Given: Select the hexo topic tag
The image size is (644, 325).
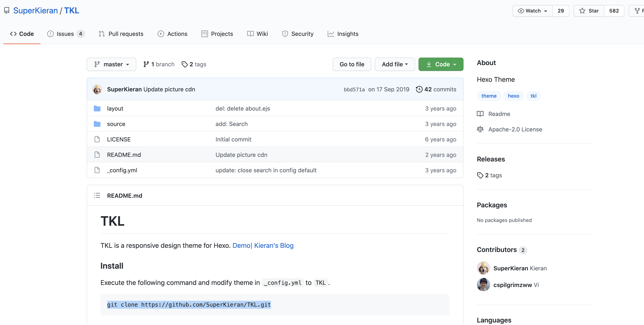Looking at the screenshot, I should coord(513,96).
